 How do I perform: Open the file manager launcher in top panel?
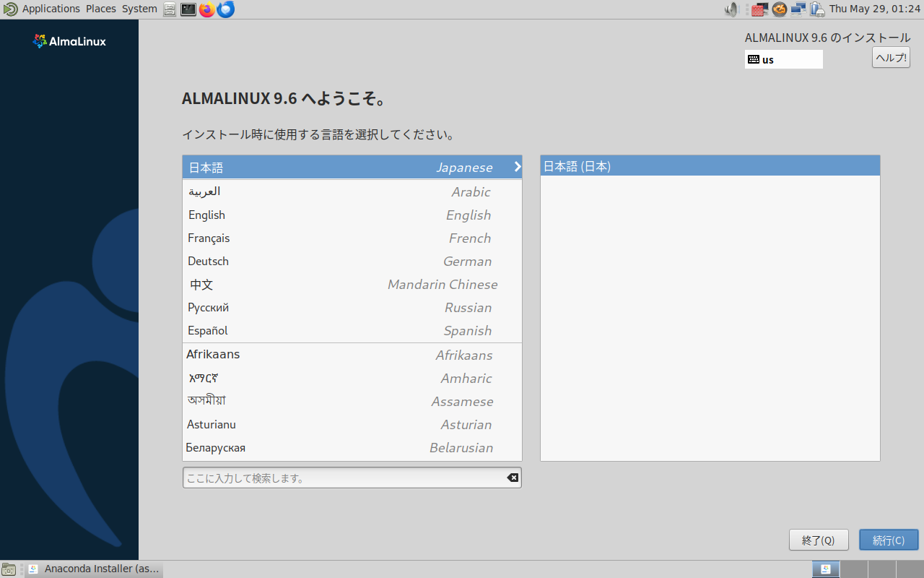(170, 9)
